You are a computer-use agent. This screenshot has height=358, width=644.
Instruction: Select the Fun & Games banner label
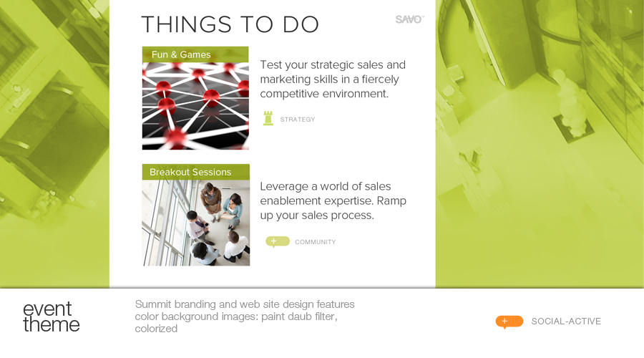181,54
